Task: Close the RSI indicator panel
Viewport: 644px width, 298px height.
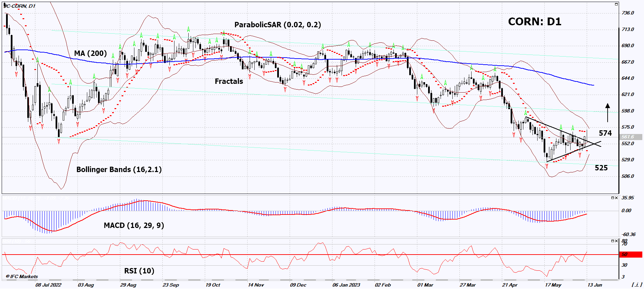Action: click(x=616, y=241)
